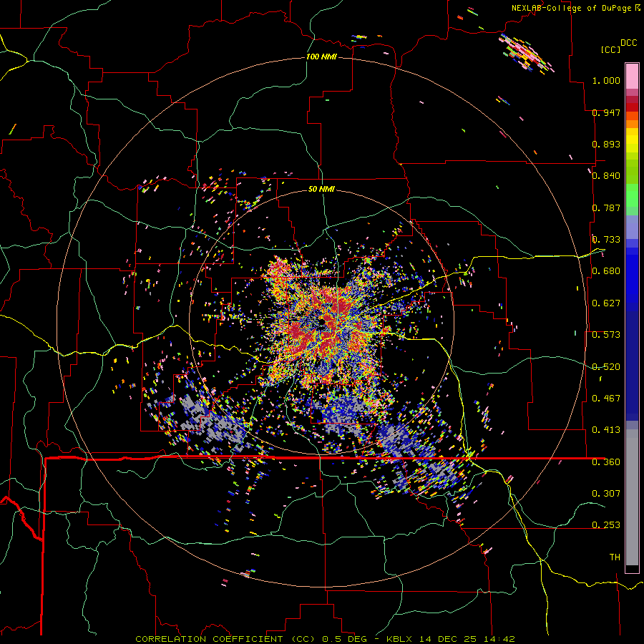Click the [CC] units label
Image resolution: width=644 pixels, height=644 pixels.
[610, 49]
